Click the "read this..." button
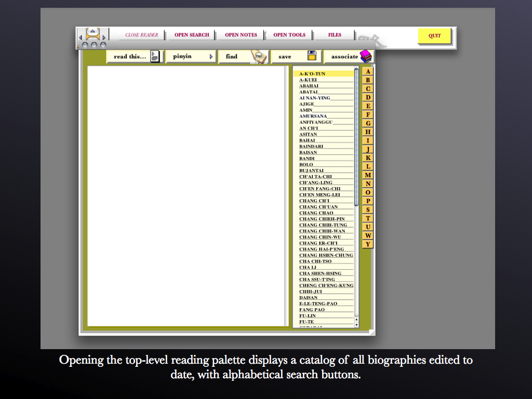This screenshot has width=532, height=399. coord(135,56)
